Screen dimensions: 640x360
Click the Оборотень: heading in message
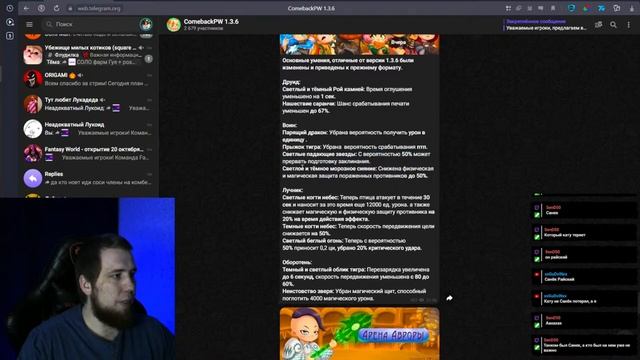[x=297, y=262]
